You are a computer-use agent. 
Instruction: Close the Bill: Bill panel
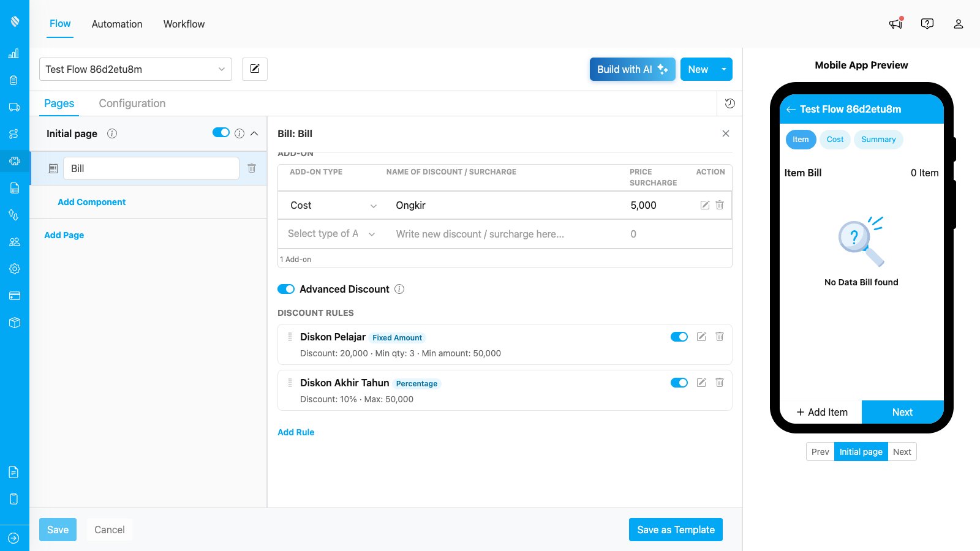[x=726, y=133]
